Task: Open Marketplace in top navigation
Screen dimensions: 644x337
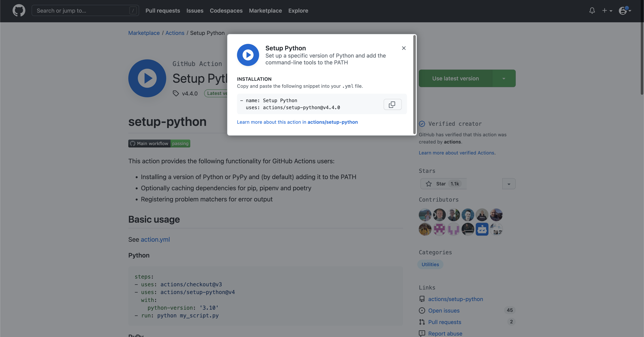Action: (x=265, y=10)
